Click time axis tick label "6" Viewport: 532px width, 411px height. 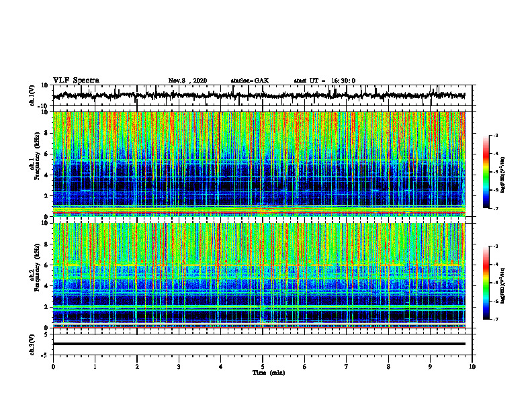[305, 367]
